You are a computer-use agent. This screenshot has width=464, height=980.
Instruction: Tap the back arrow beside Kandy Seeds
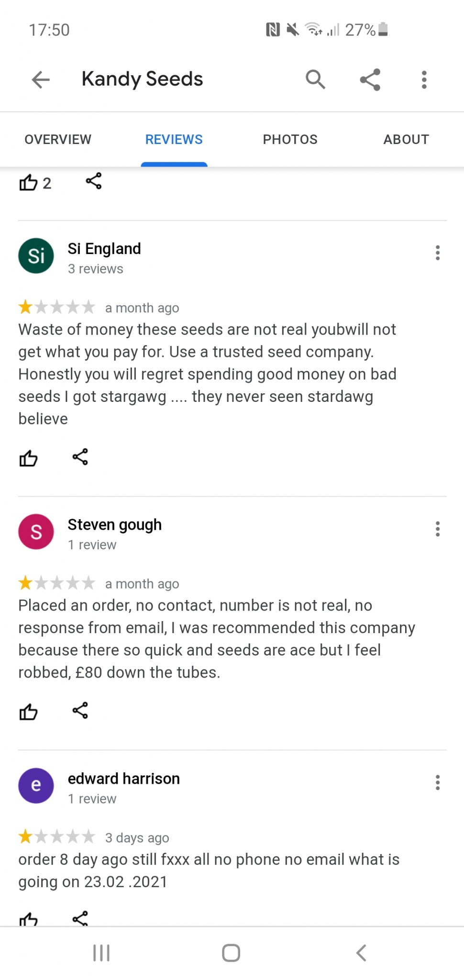[x=41, y=79]
